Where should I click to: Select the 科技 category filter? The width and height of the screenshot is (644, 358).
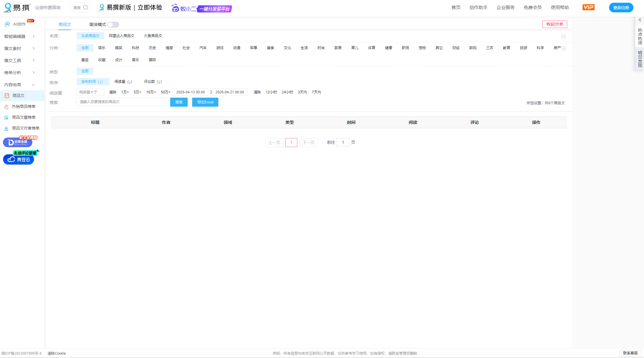point(135,48)
